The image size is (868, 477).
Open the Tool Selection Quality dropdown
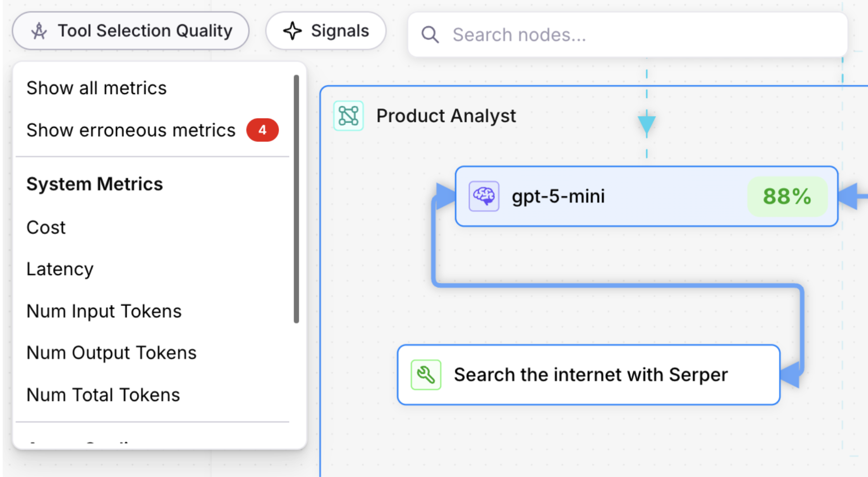click(x=130, y=30)
